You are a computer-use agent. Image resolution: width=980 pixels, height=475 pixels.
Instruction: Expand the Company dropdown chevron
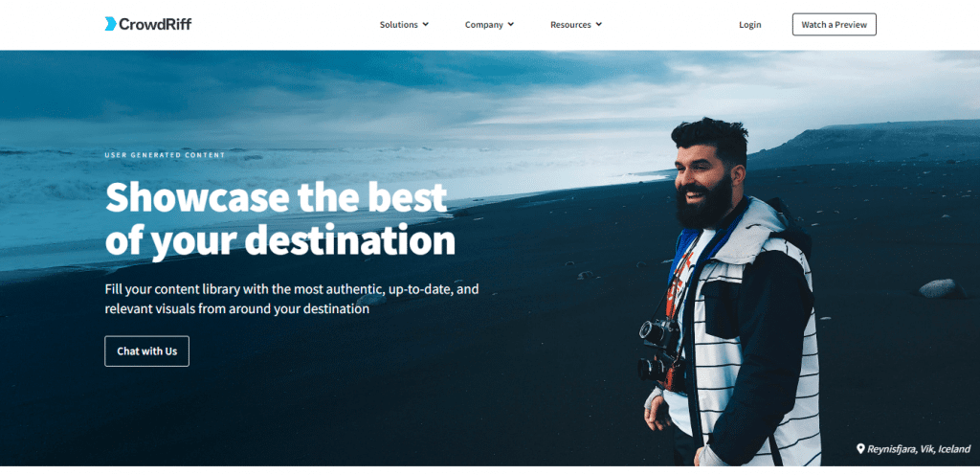click(x=511, y=24)
